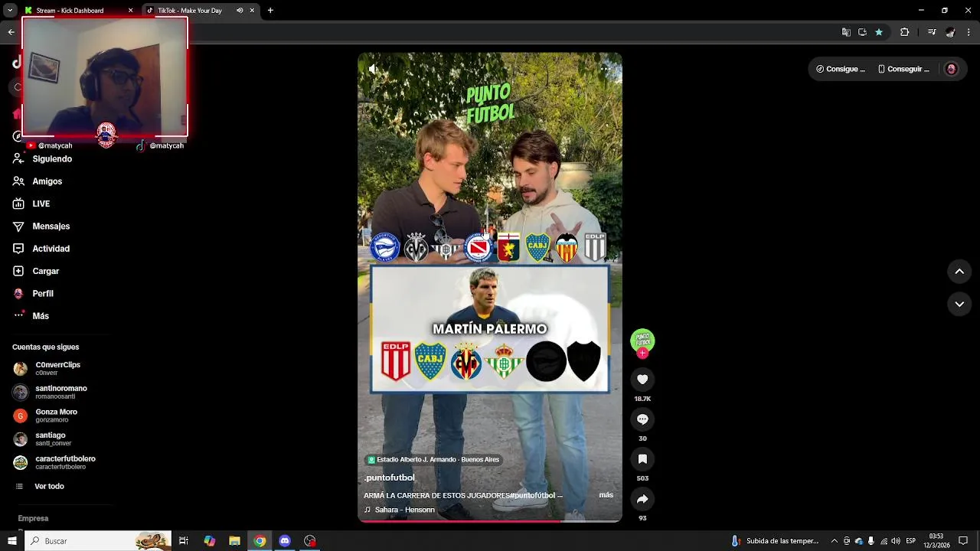This screenshot has height=551, width=980.
Task: Open the Chrome three-dot menu
Action: pos(969,32)
